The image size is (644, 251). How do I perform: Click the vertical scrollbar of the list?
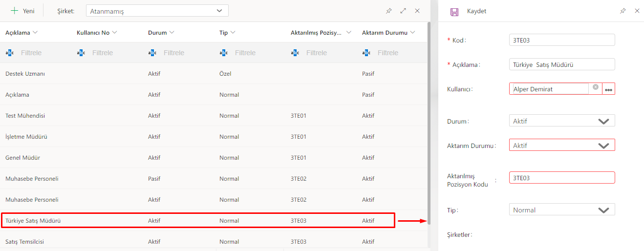429,122
